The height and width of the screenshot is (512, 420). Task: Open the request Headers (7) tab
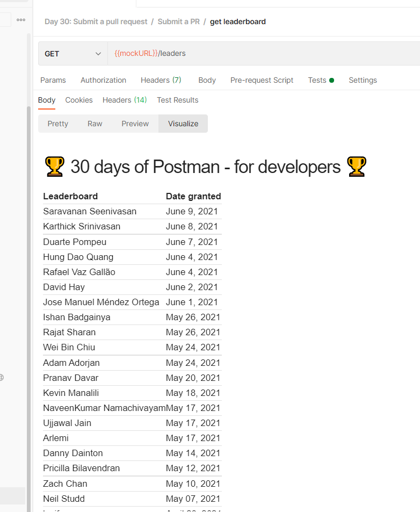click(161, 81)
